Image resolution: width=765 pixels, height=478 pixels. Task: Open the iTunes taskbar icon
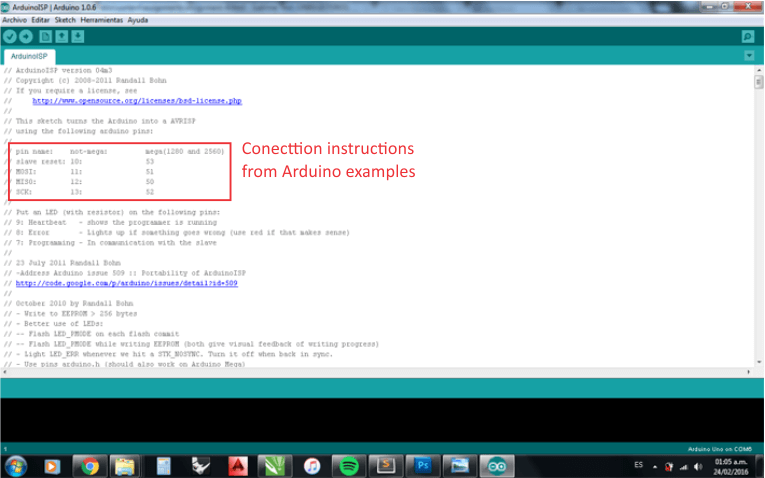point(312,467)
